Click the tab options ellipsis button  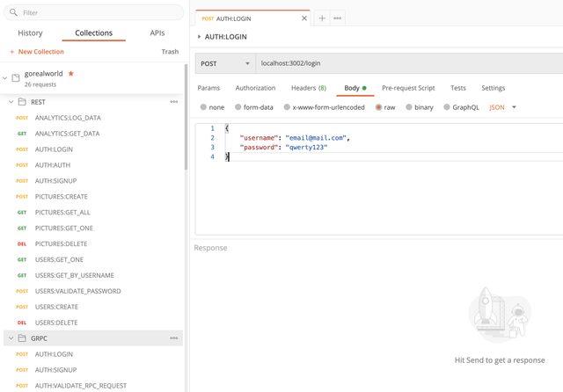tap(338, 18)
